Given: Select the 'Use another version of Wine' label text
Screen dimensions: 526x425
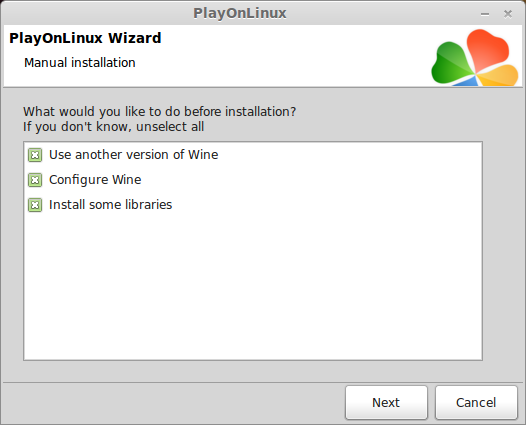Looking at the screenshot, I should click(134, 155).
